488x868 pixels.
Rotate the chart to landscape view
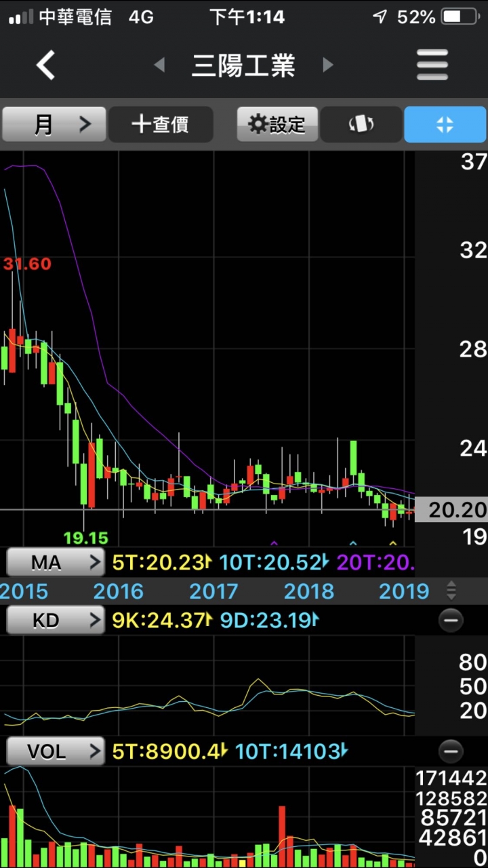(x=361, y=124)
